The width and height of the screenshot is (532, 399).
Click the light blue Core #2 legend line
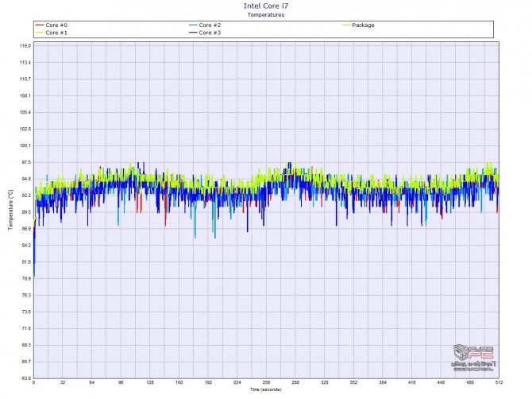click(194, 25)
